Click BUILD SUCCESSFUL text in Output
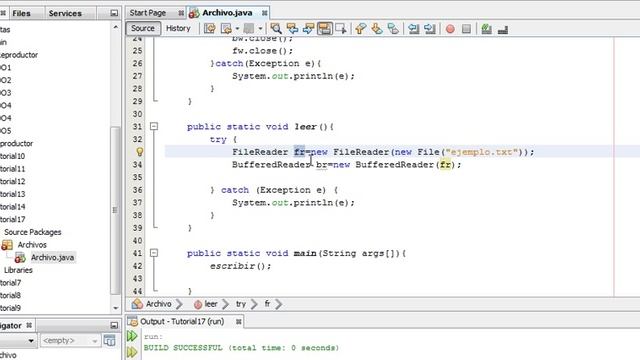The image size is (640, 360). [183, 348]
